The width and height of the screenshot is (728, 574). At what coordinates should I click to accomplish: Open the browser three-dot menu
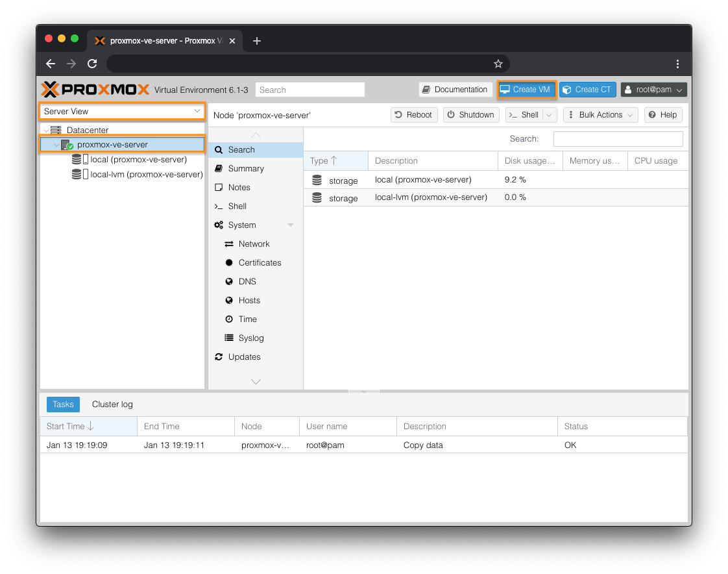[x=677, y=64]
